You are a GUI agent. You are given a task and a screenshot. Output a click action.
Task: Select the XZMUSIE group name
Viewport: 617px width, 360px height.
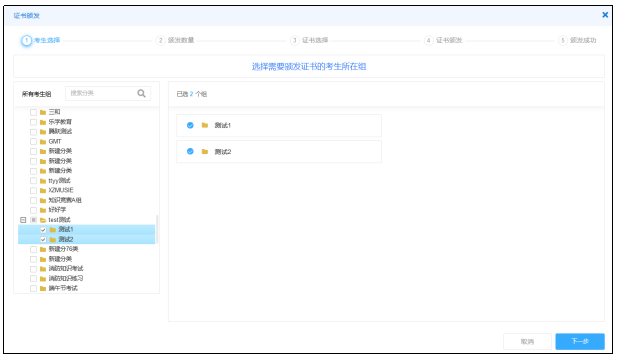pos(61,190)
